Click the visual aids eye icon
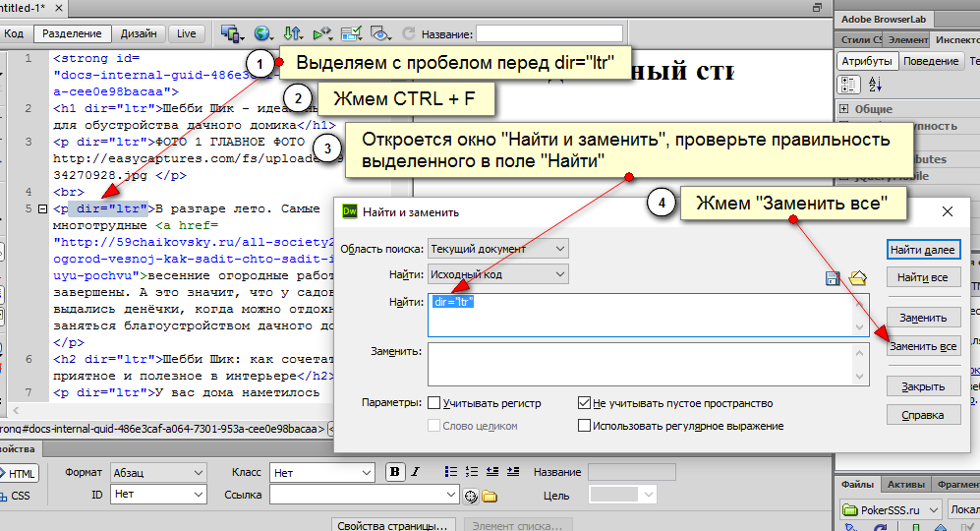The image size is (980, 531). coord(382,33)
